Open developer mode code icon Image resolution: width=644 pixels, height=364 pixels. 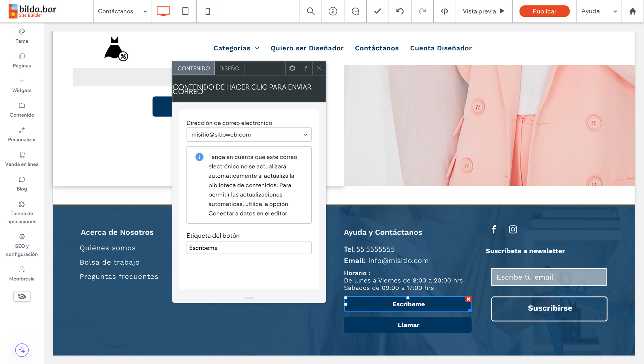[x=445, y=11]
